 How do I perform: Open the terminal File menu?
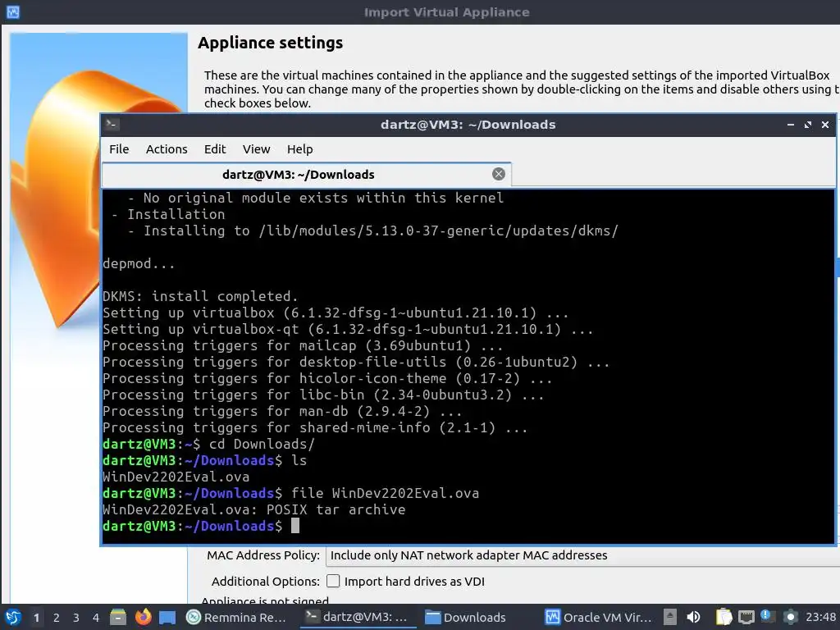coord(119,149)
